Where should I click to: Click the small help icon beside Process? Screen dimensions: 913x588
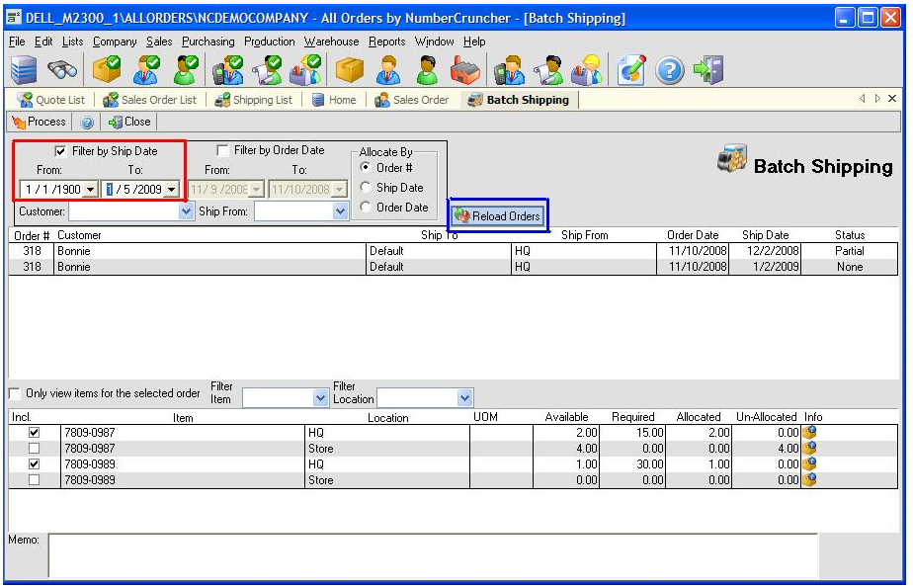coord(87,123)
